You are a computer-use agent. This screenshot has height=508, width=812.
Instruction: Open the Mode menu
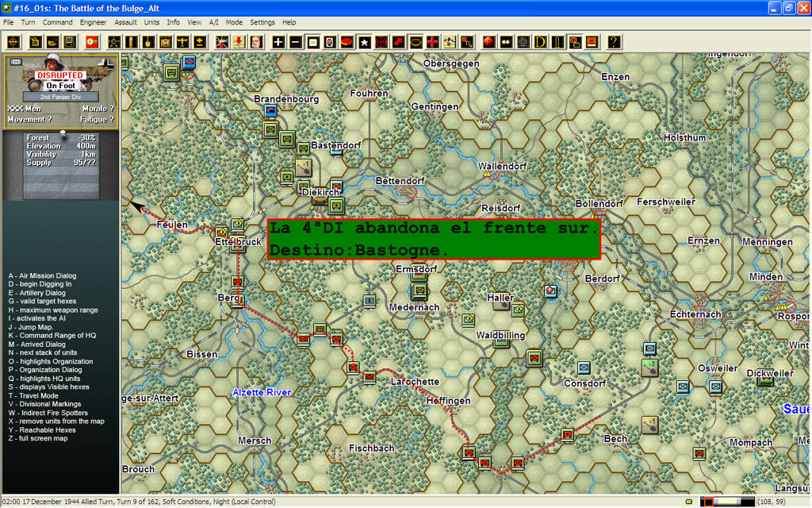point(234,22)
